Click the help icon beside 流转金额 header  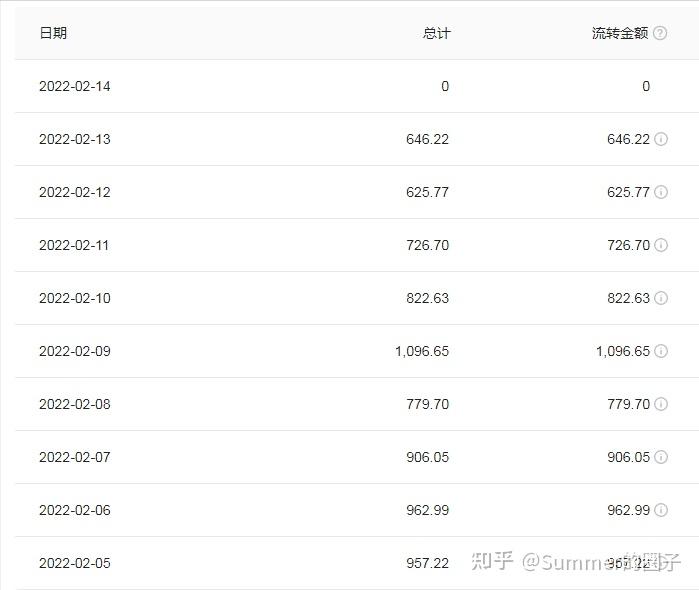click(x=660, y=33)
